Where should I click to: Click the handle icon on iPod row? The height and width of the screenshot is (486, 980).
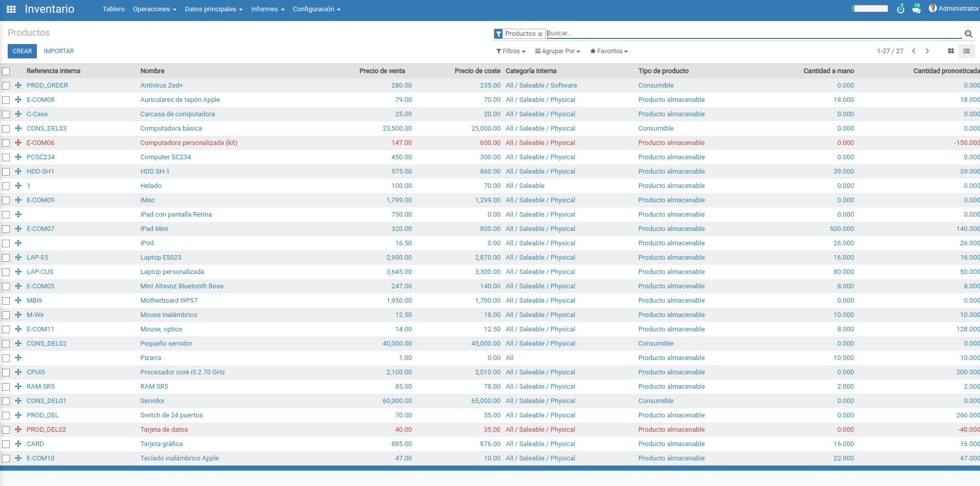(18, 243)
